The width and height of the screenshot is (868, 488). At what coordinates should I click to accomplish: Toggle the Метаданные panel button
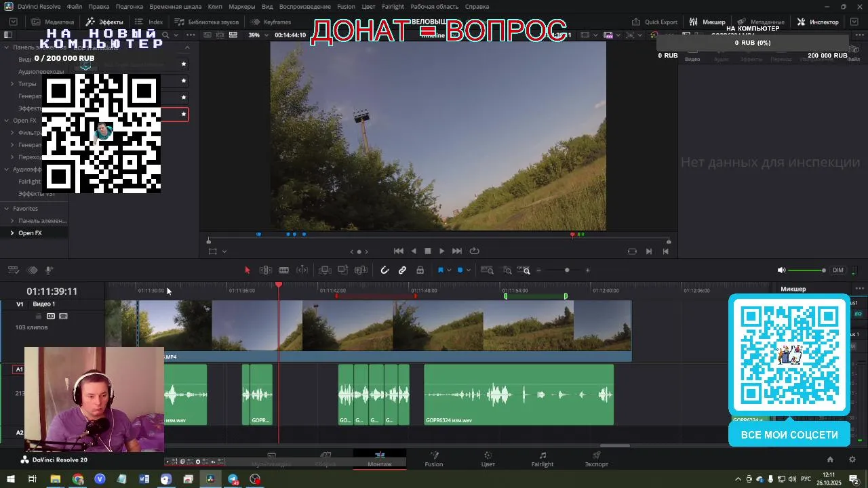coord(761,22)
